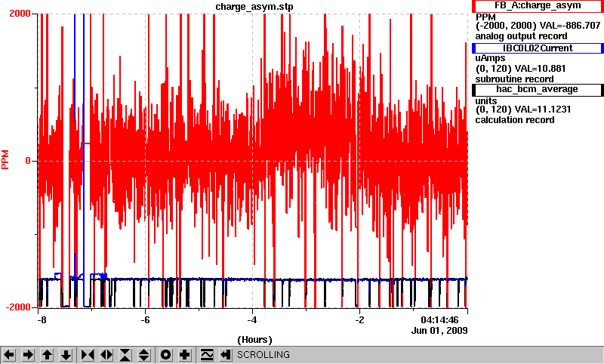Select the FB_A:charge_asym curve in the legend
604x364 pixels.
coord(538,6)
